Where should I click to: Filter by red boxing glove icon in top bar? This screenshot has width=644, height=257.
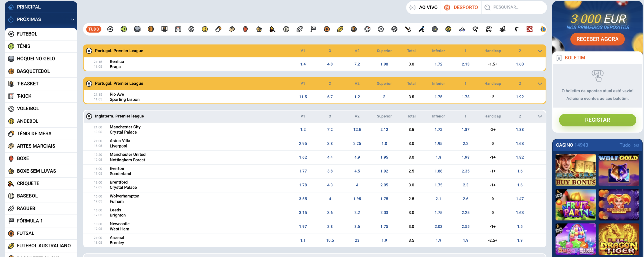point(245,29)
